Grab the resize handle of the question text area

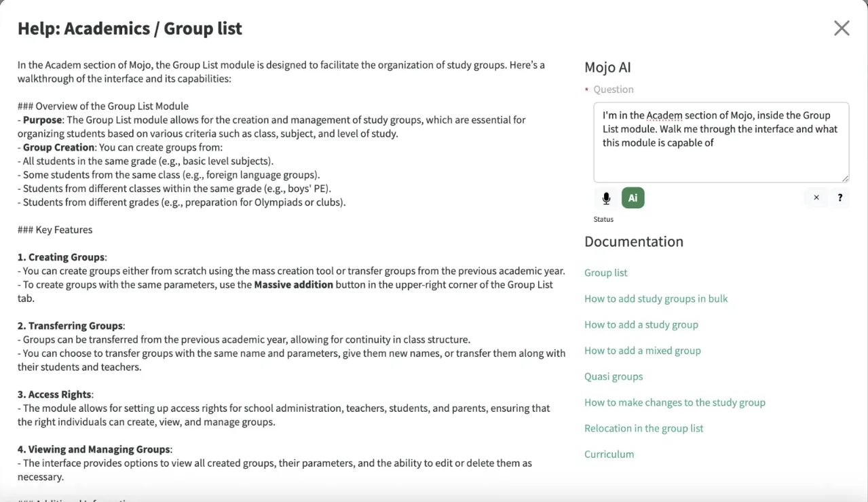845,178
